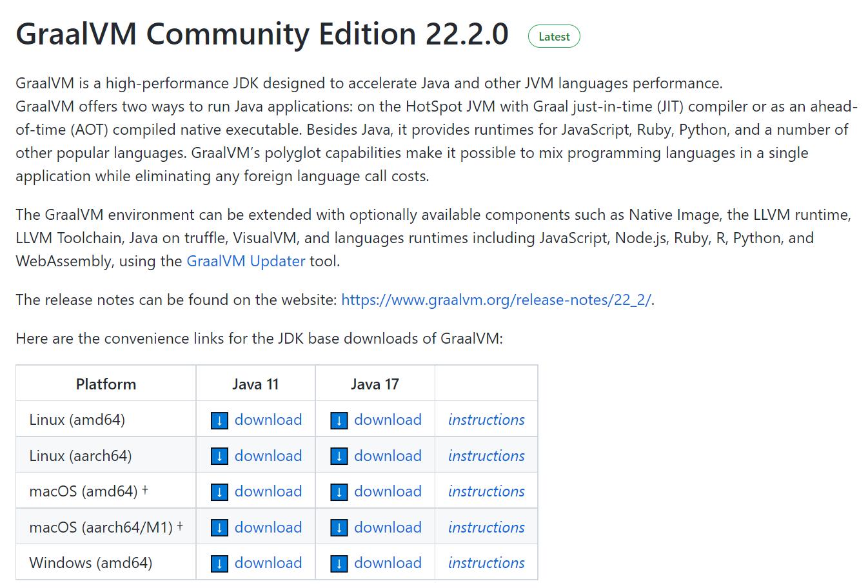Click download arrow icon for Linux aarch64 Java 11

point(219,456)
